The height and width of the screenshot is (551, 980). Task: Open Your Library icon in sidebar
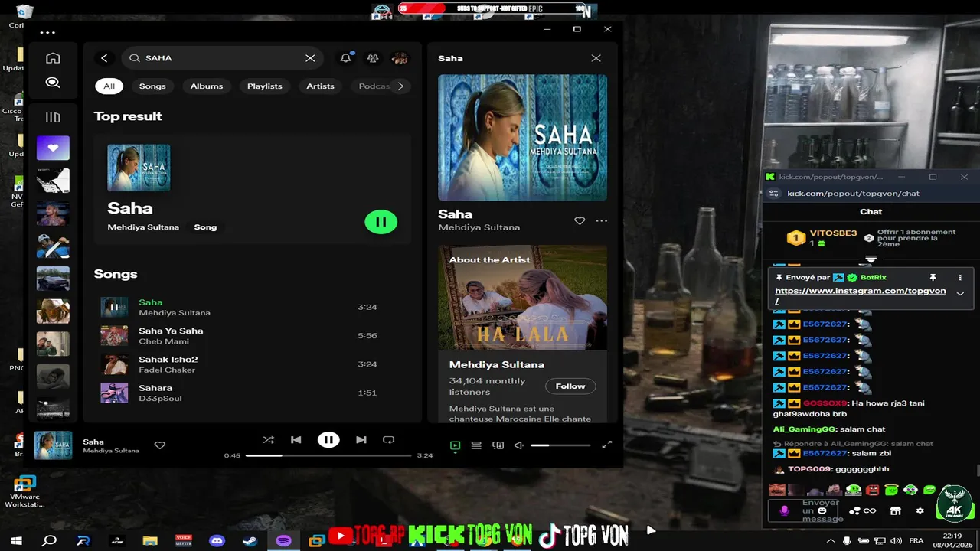point(53,117)
